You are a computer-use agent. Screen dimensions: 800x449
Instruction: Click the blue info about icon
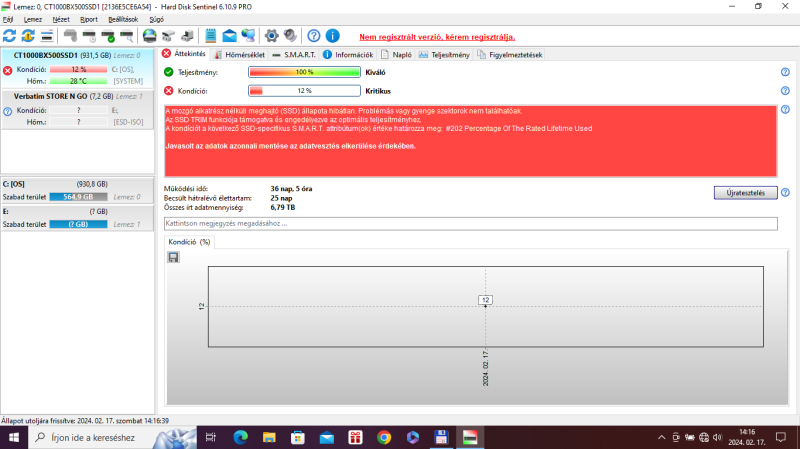pyautogui.click(x=333, y=36)
